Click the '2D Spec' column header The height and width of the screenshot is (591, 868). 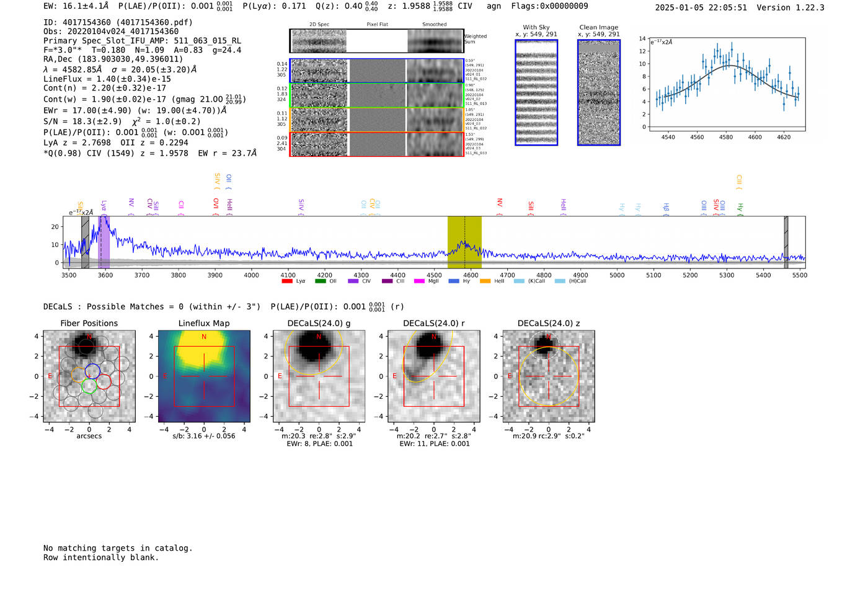pos(319,25)
